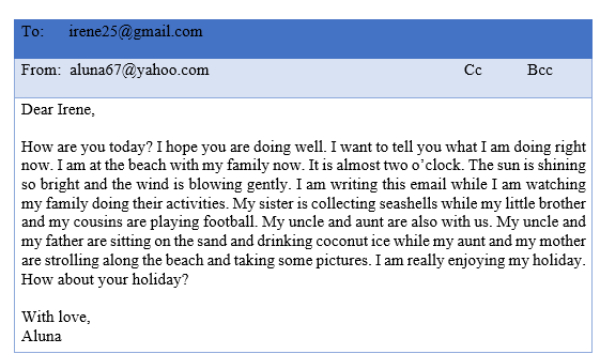Click the "From:" field label
The height and width of the screenshot is (360, 600).
(x=41, y=70)
